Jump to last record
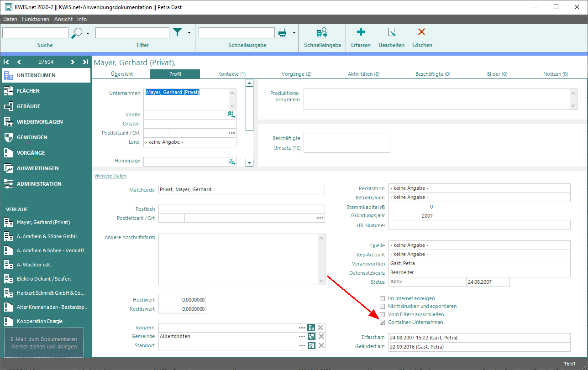The image size is (588, 370). click(x=85, y=62)
